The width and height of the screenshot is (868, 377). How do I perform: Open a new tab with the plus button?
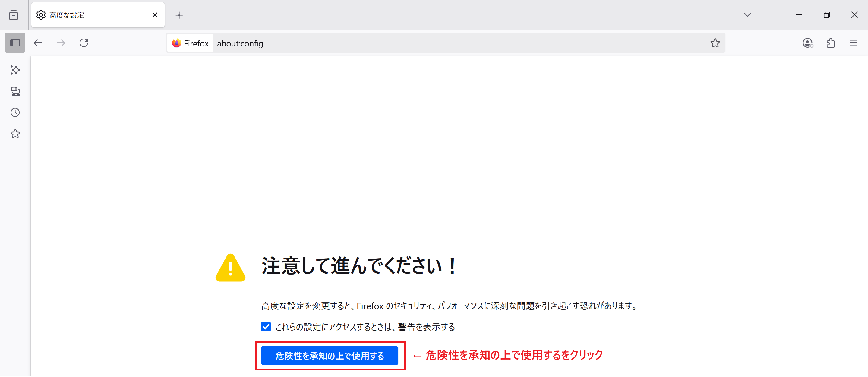point(179,15)
